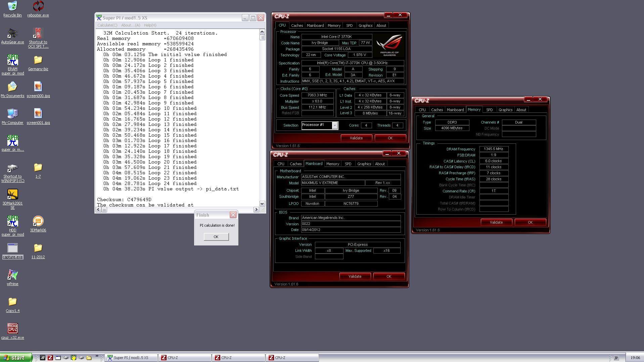The width and height of the screenshot is (644, 362).
Task: Select the HDD super_pi_mod icon
Action: pyautogui.click(x=12, y=222)
